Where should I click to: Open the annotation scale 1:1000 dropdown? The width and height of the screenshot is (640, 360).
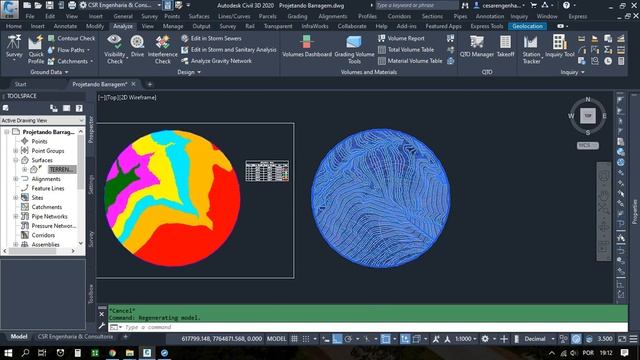pyautogui.click(x=465, y=339)
